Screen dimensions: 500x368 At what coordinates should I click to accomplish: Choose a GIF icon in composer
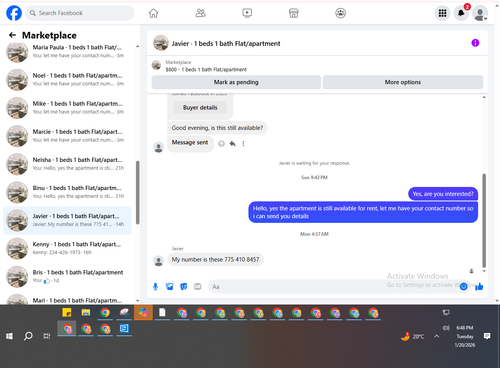(x=198, y=287)
